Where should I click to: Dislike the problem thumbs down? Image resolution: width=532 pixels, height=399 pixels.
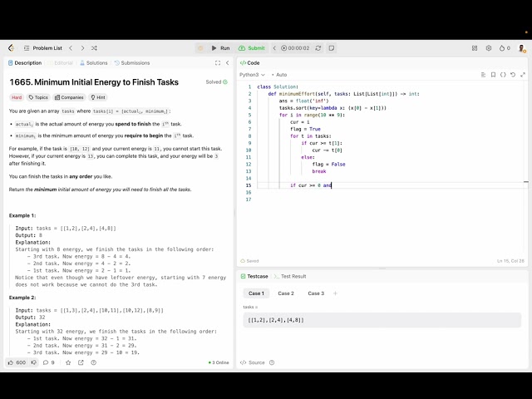click(33, 362)
